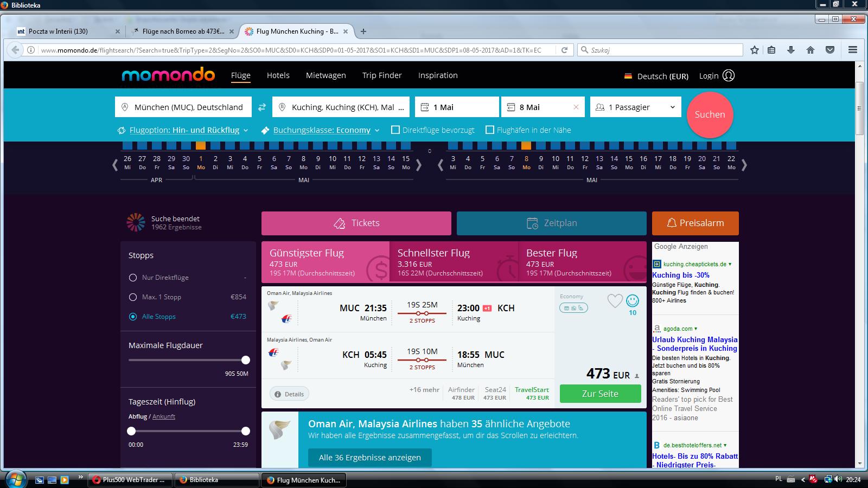Open the Hotels menu item
This screenshot has height=488, width=868.
(x=278, y=75)
